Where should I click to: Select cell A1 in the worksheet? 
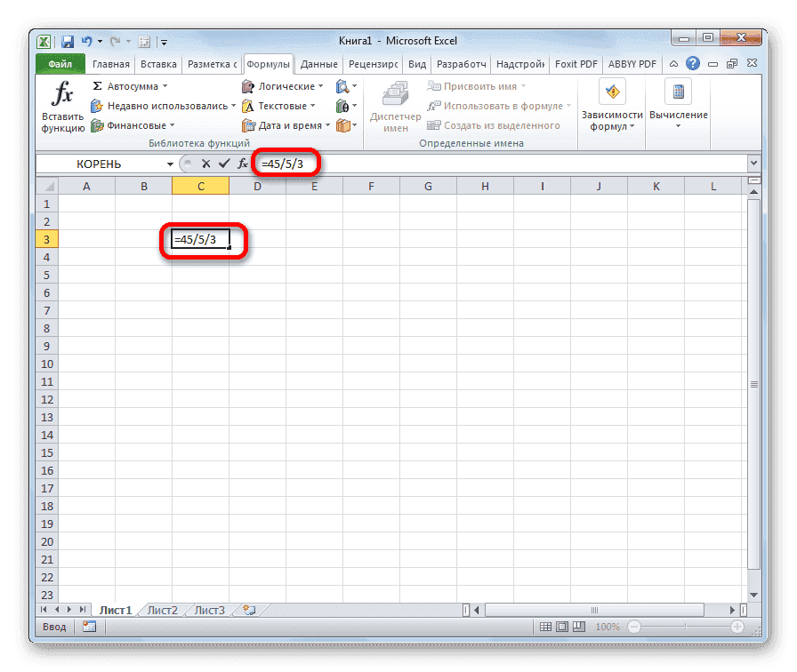click(x=86, y=204)
